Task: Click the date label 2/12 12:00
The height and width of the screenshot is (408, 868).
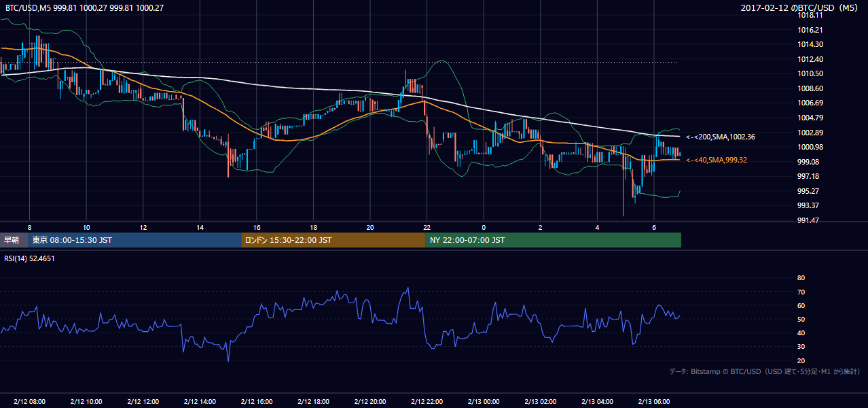Action: coord(143,401)
